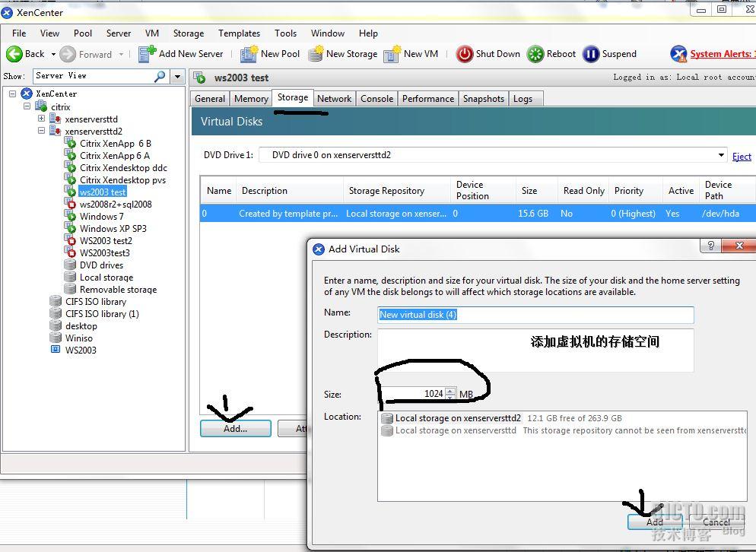756x552 pixels.
Task: Click the Size value field
Action: (x=412, y=394)
